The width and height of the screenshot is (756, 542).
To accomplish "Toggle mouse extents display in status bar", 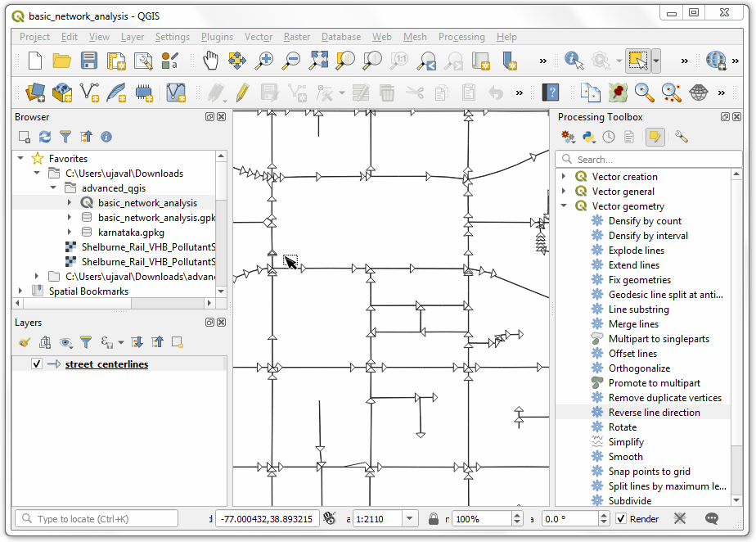I will click(330, 519).
